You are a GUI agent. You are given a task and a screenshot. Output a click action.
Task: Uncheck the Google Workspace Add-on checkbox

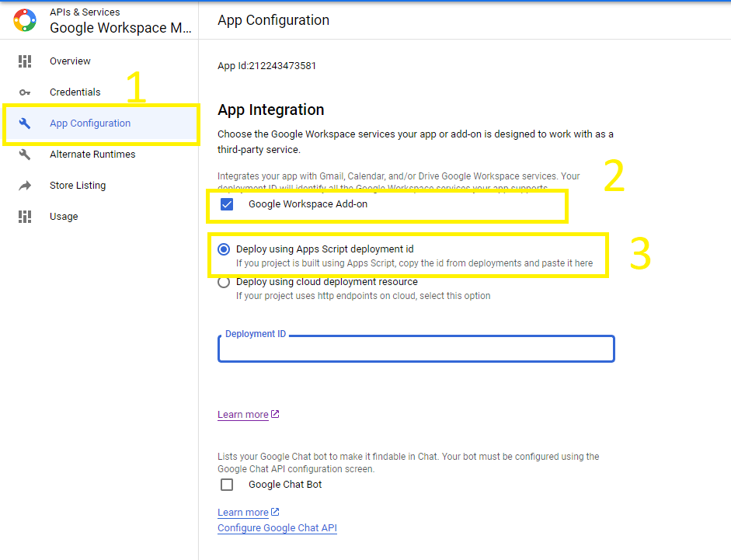coord(227,204)
